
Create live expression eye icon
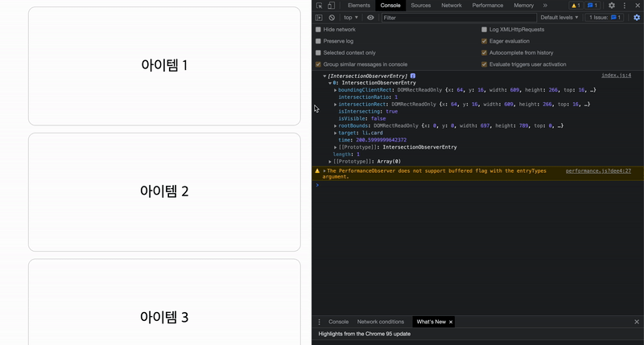click(x=370, y=18)
